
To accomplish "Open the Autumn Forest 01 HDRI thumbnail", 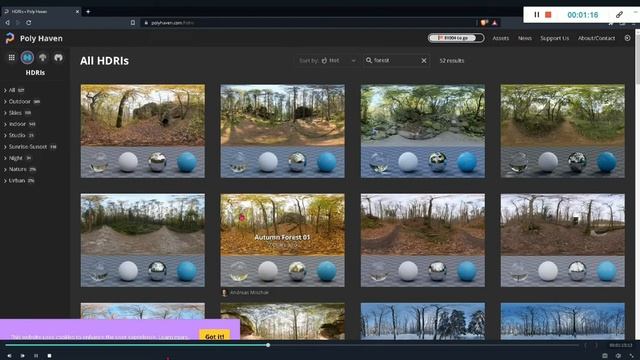I will point(282,240).
